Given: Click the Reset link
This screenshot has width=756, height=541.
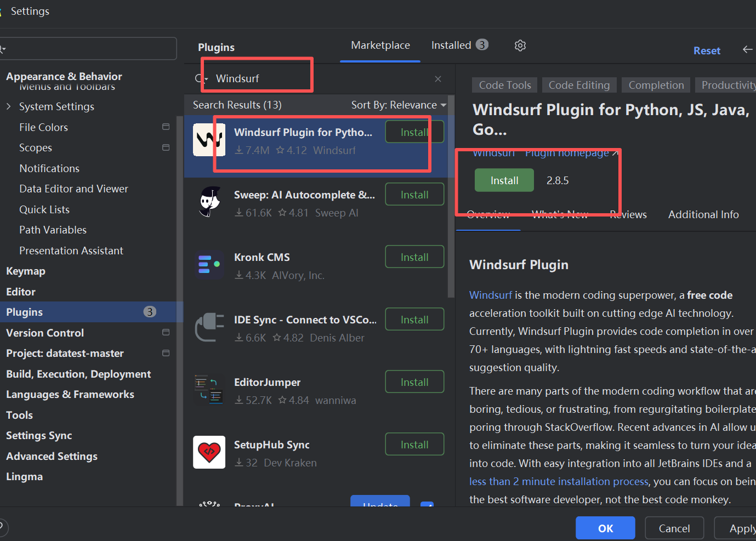Looking at the screenshot, I should pos(707,50).
